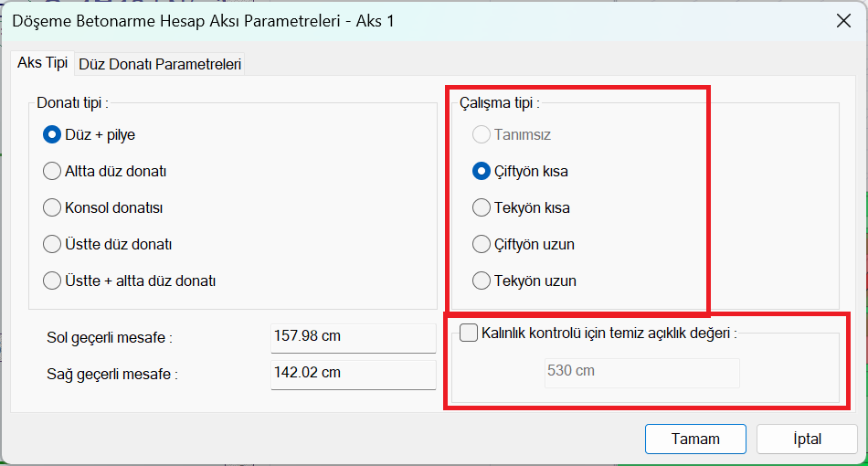Pick the Üstte düz donatı option

coord(52,244)
